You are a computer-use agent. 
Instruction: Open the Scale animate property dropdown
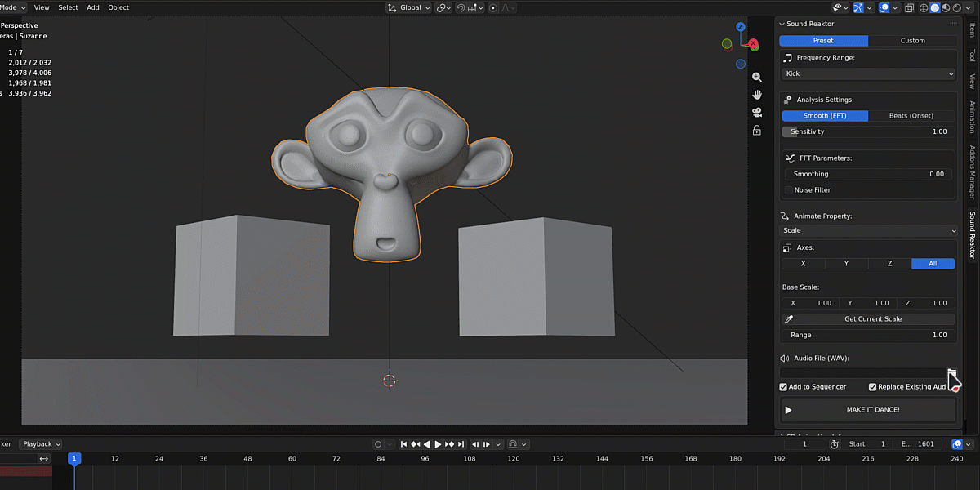(868, 230)
